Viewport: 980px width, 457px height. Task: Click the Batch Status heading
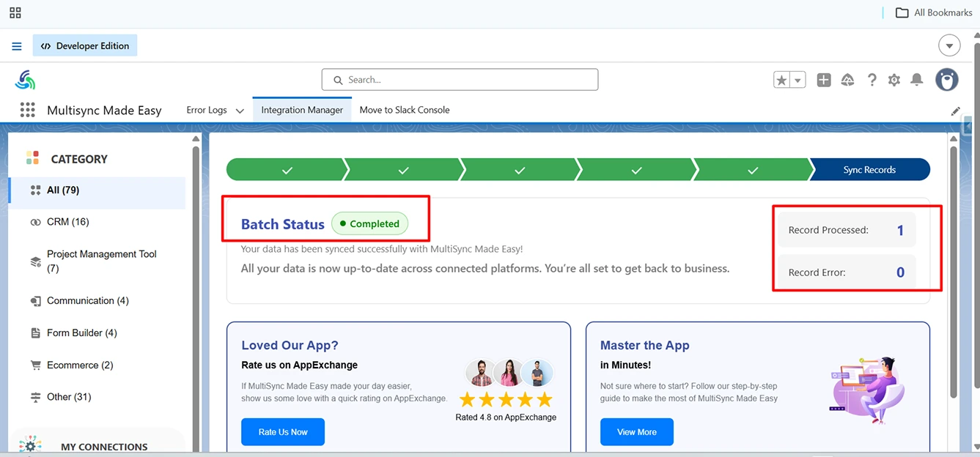point(283,225)
